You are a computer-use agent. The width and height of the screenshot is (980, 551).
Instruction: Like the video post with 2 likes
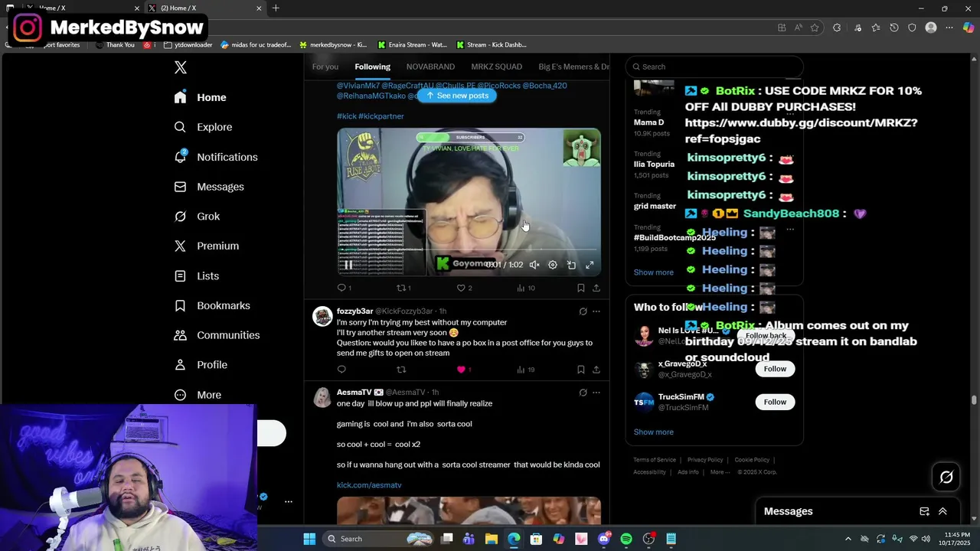click(x=461, y=288)
